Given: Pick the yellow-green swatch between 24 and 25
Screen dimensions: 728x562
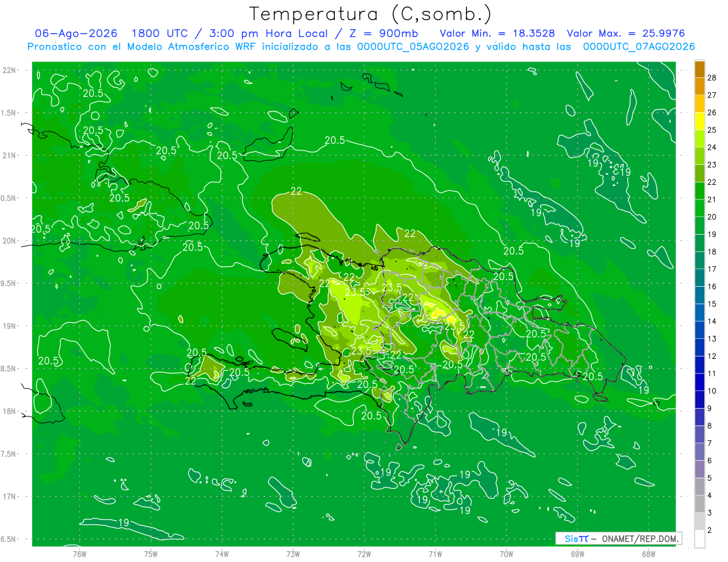Looking at the screenshot, I should point(700,139).
